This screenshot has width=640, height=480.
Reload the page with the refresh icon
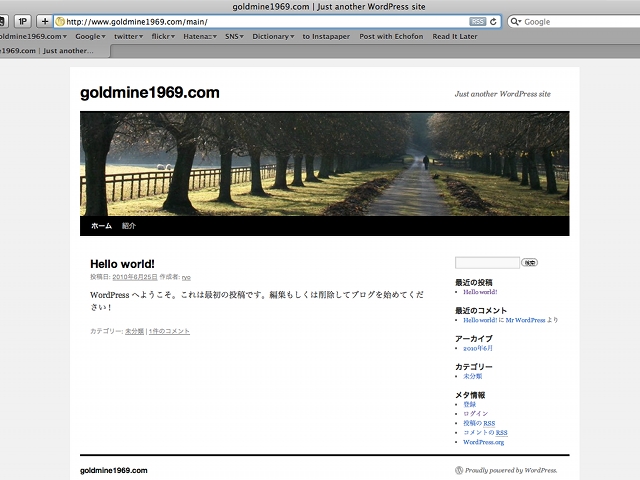[493, 22]
